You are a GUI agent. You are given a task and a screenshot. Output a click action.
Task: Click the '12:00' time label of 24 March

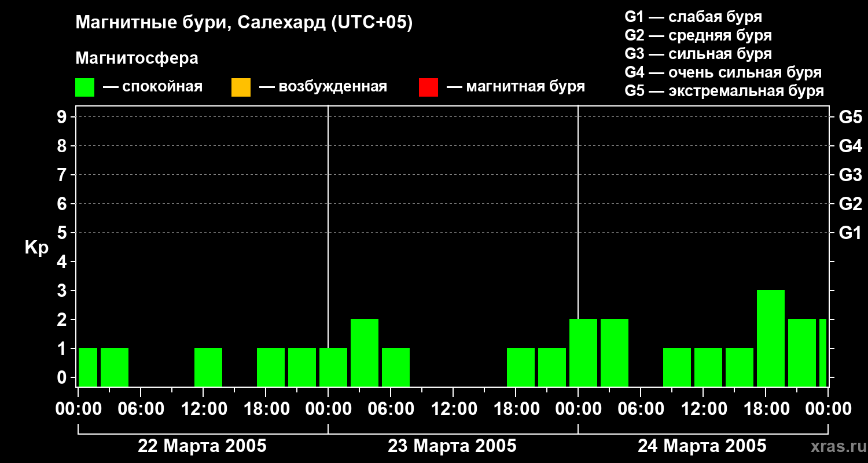tap(703, 409)
